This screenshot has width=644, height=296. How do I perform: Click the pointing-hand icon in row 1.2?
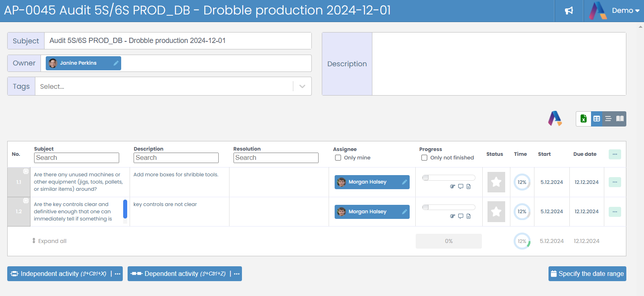coord(453,216)
